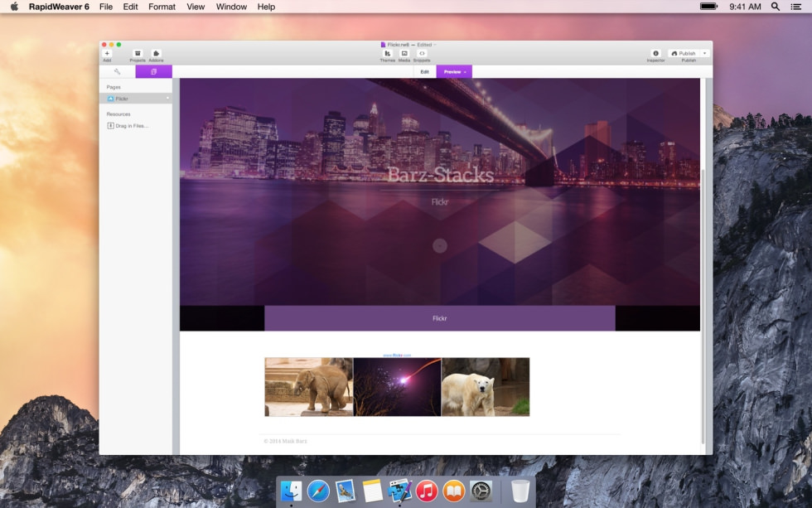Open the Window menu
This screenshot has height=508, width=812.
[231, 7]
